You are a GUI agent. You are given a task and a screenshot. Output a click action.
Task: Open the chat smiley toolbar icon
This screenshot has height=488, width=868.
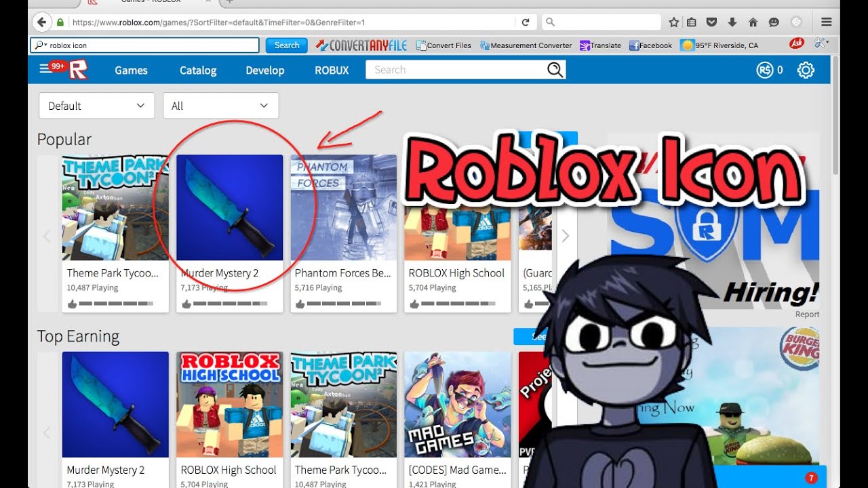pos(774,22)
